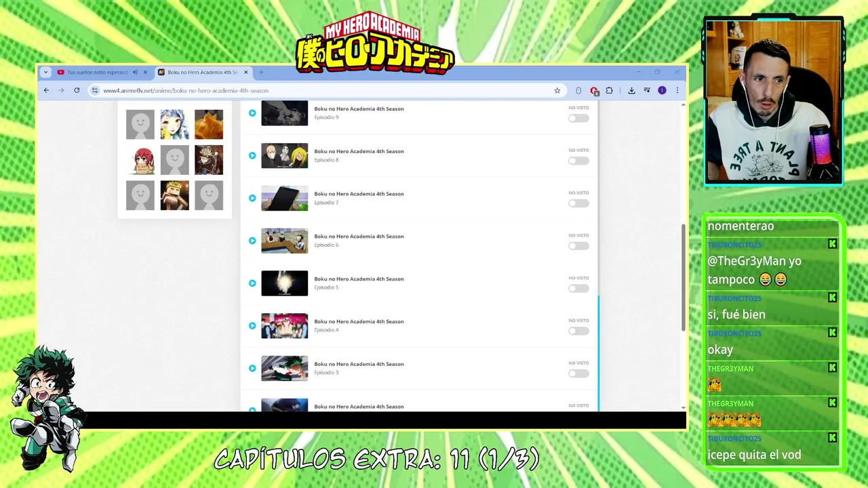Open site information icon in address bar
Viewport: 868px width, 488px height.
[95, 90]
